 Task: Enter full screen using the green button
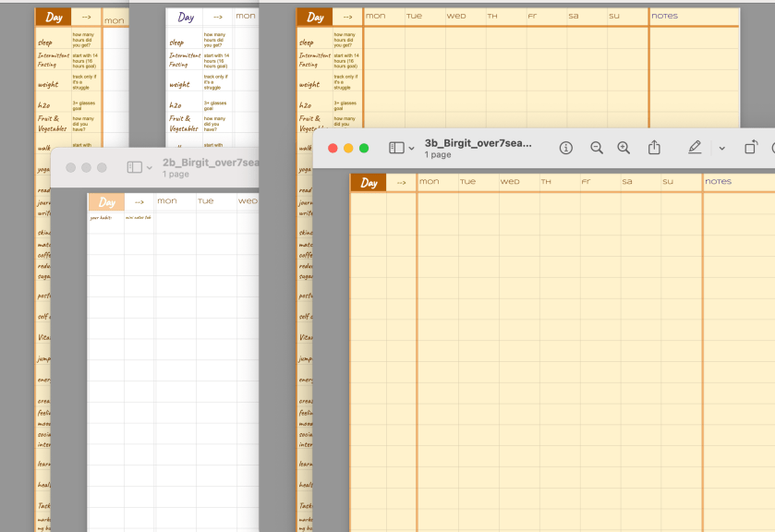point(364,148)
